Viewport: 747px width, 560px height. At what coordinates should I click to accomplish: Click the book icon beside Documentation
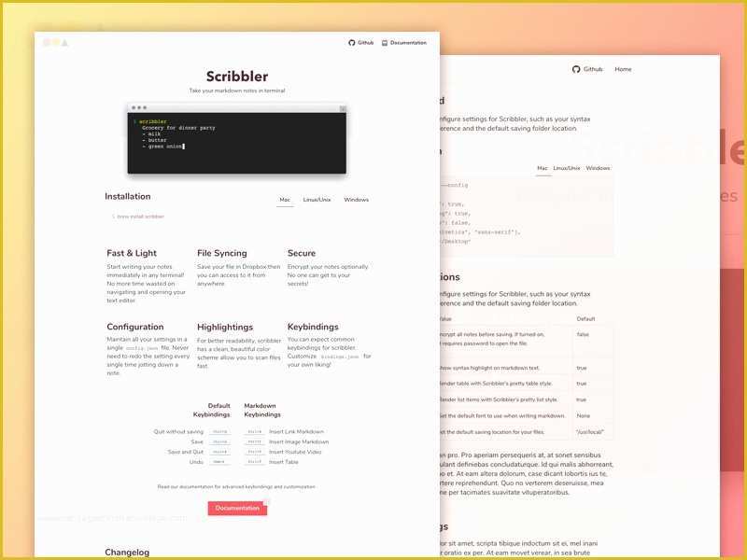pyautogui.click(x=385, y=43)
